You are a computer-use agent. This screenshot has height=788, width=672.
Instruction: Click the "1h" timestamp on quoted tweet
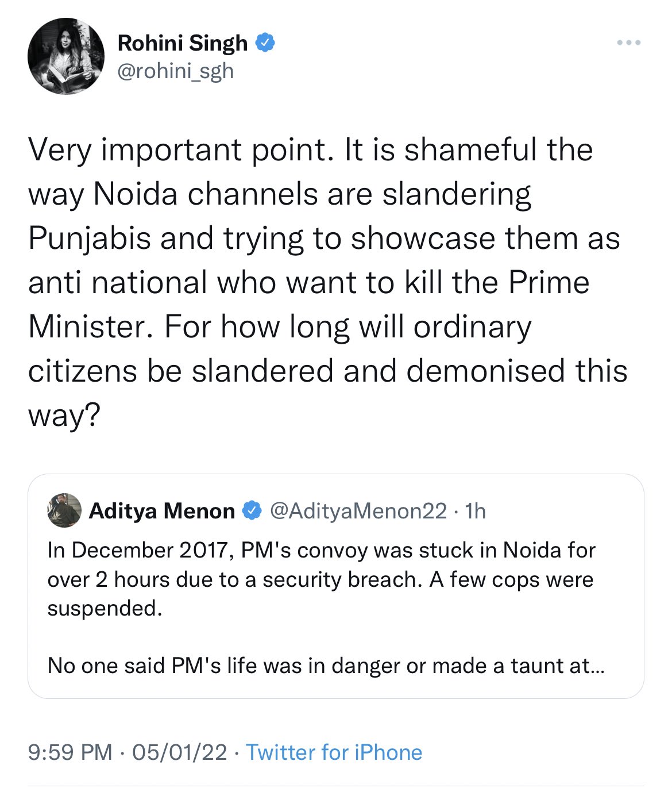tap(476, 510)
